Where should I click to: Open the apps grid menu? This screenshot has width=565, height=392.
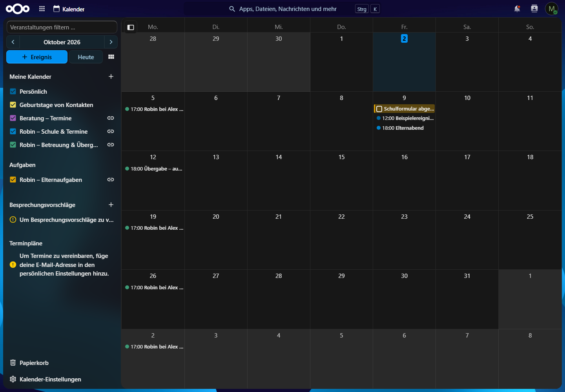point(42,9)
